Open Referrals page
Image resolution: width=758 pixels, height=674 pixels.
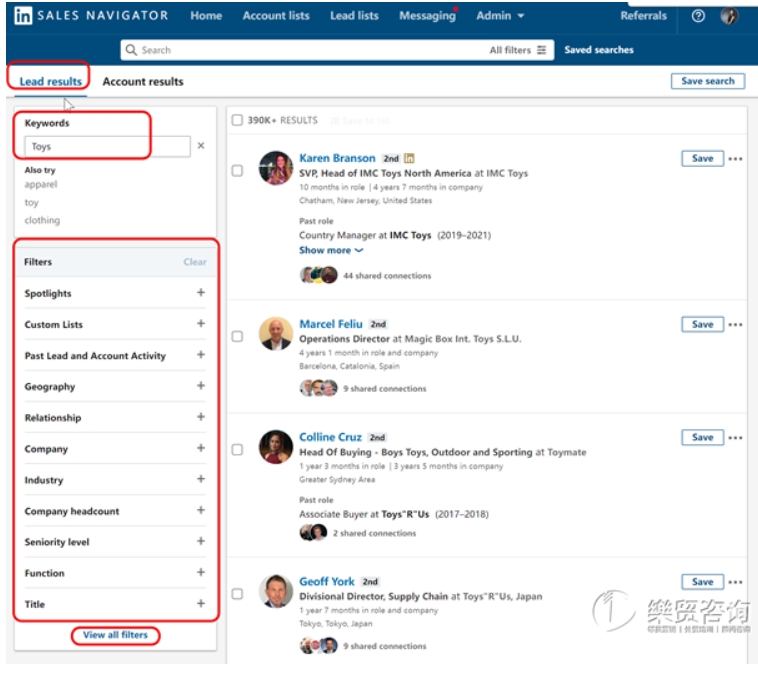(x=643, y=16)
